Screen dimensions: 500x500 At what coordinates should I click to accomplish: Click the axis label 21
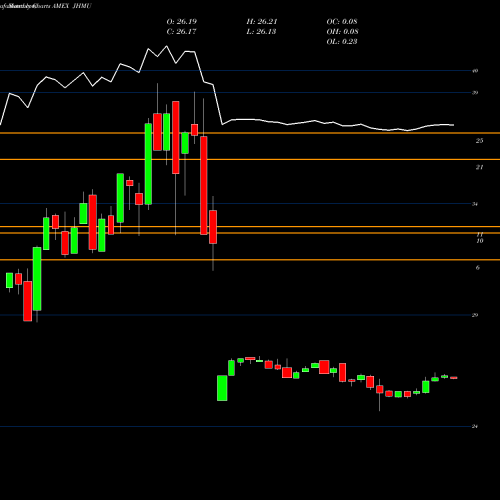[479, 167]
